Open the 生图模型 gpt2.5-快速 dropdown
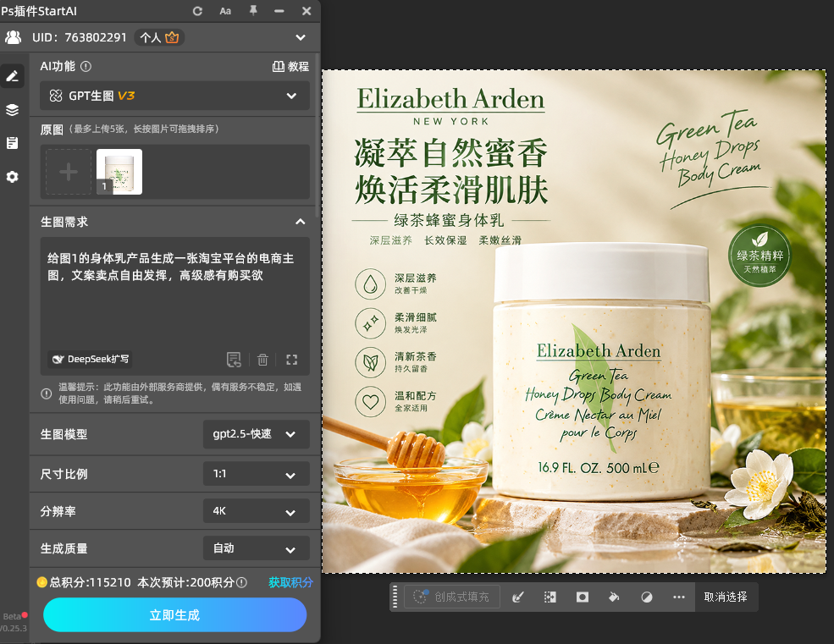This screenshot has width=834, height=644. [257, 434]
